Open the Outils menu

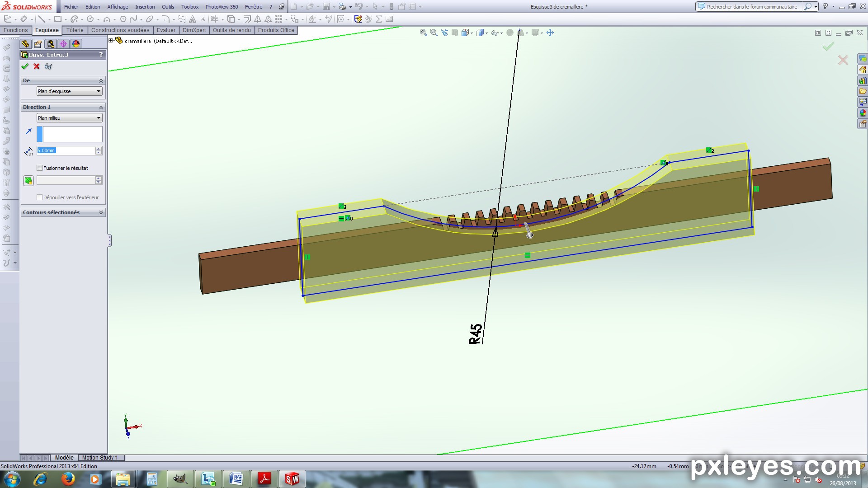168,7
